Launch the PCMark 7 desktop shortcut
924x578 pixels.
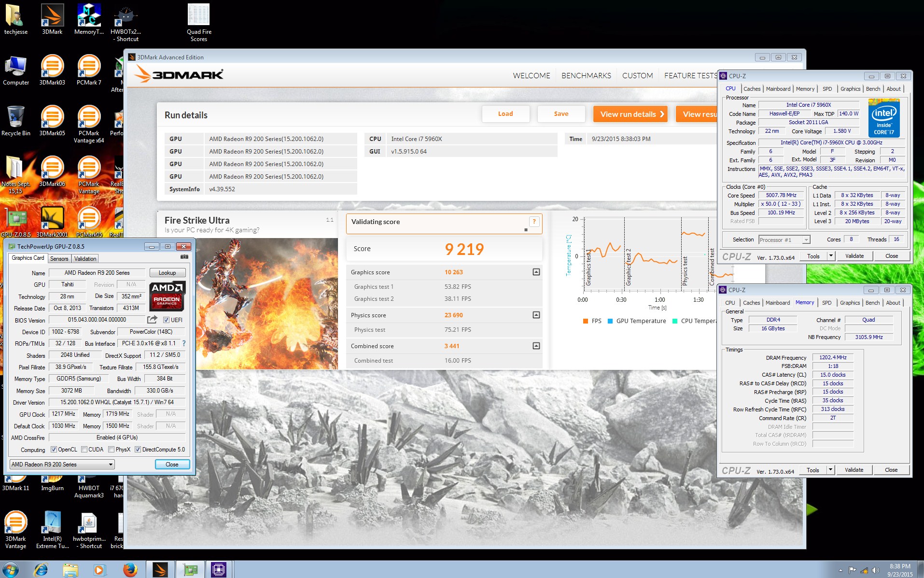point(89,70)
